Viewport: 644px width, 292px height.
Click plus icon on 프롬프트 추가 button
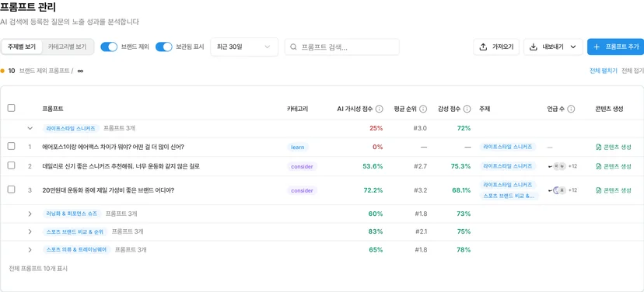click(597, 47)
